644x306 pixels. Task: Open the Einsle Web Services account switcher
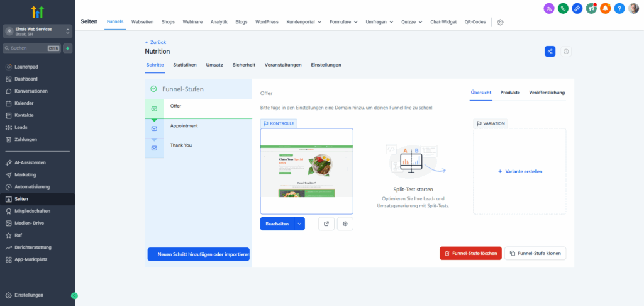pyautogui.click(x=37, y=31)
